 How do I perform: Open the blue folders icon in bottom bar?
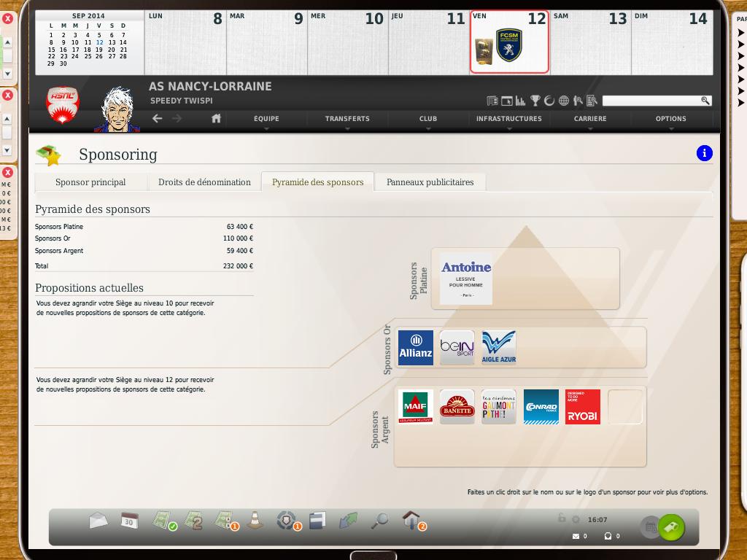click(x=317, y=520)
